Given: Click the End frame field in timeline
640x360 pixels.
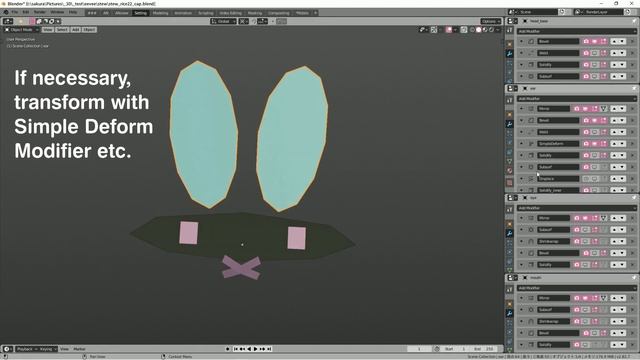Looking at the screenshot, I should (x=484, y=349).
